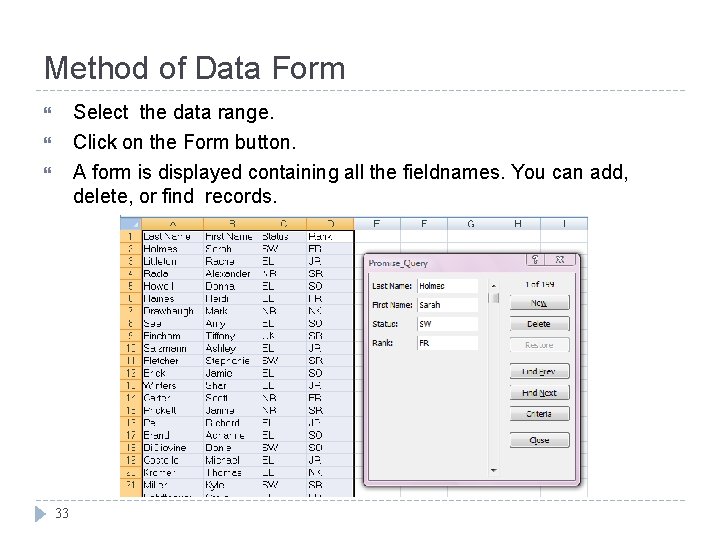This screenshot has height=540, width=720.
Task: Click the help question mark in dialog
Action: tap(535, 259)
